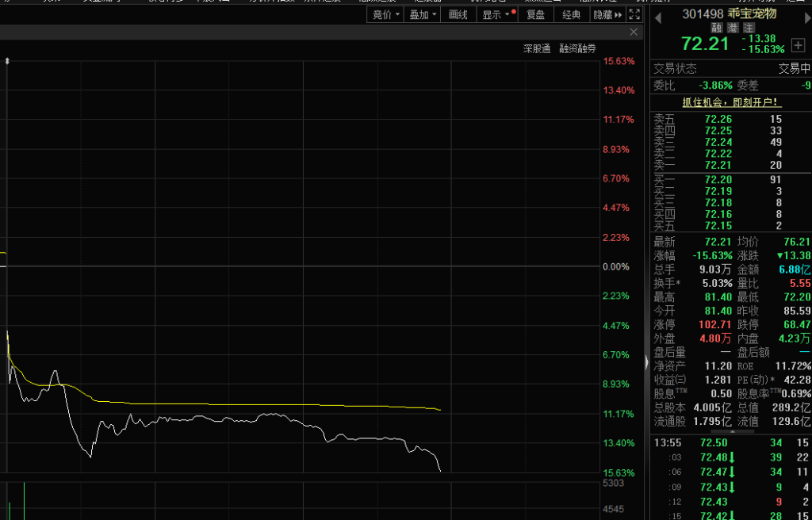This screenshot has width=812, height=520.
Task: Open account via 抓住机会，即刻开户 link
Action: [x=731, y=102]
